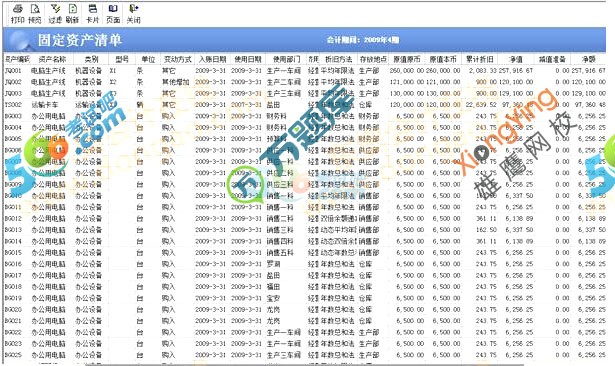Click the 关闭 close toolbar icon
The height and width of the screenshot is (366, 615).
[x=133, y=14]
